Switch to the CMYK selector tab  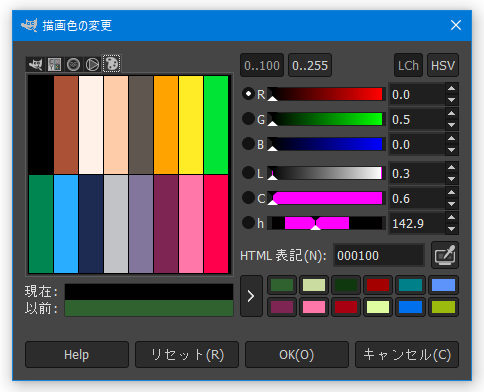click(54, 64)
